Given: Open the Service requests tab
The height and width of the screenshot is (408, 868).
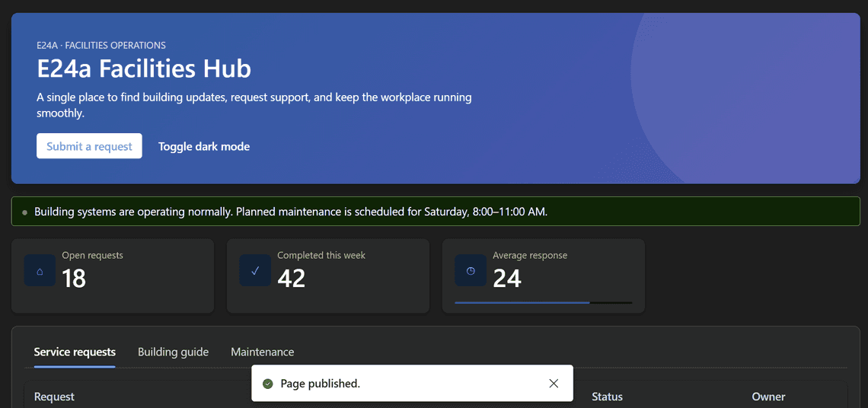Looking at the screenshot, I should pyautogui.click(x=75, y=352).
